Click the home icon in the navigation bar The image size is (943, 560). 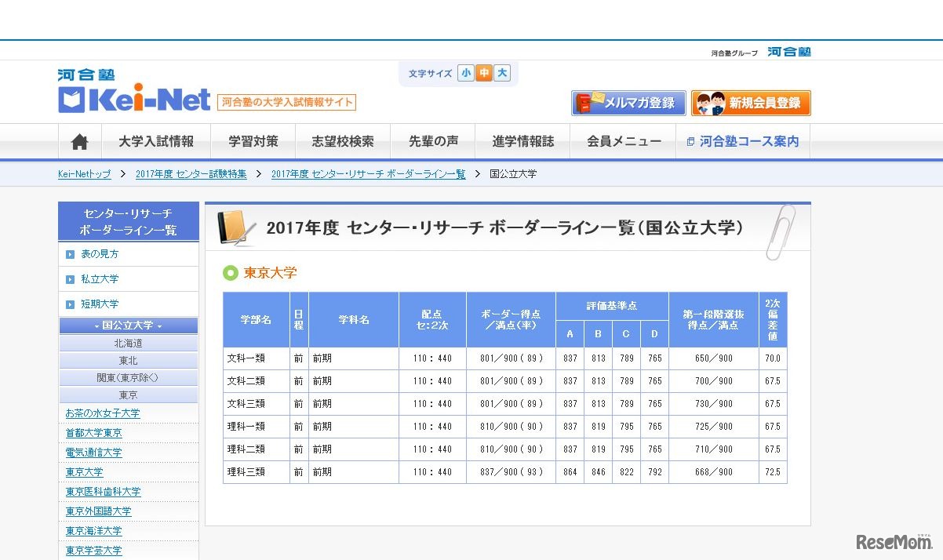pos(78,141)
